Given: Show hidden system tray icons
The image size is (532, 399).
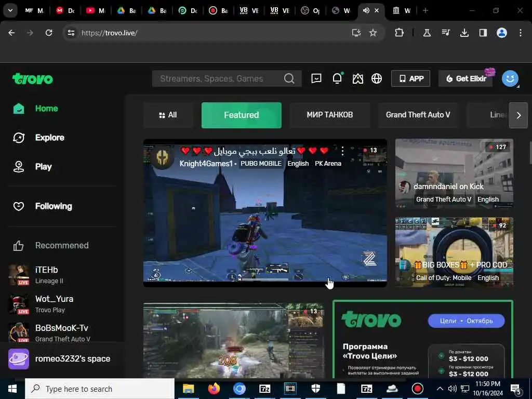Looking at the screenshot, I should click(440, 389).
